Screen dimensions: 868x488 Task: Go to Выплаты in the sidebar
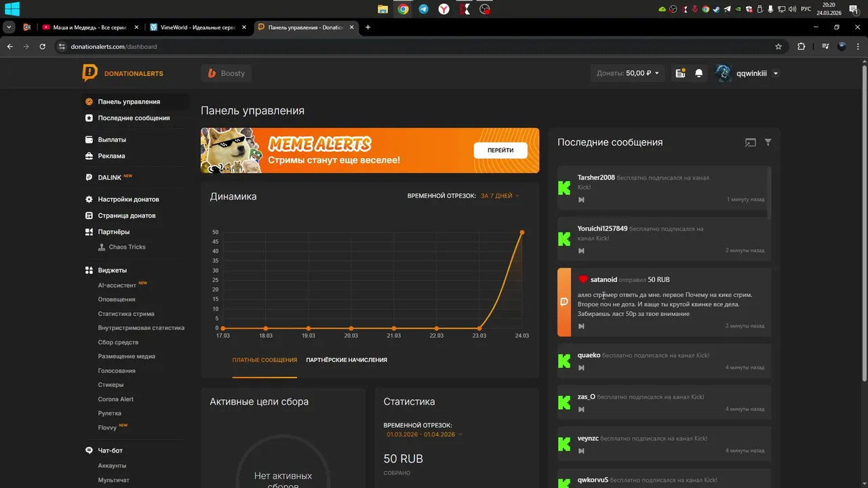coord(112,140)
